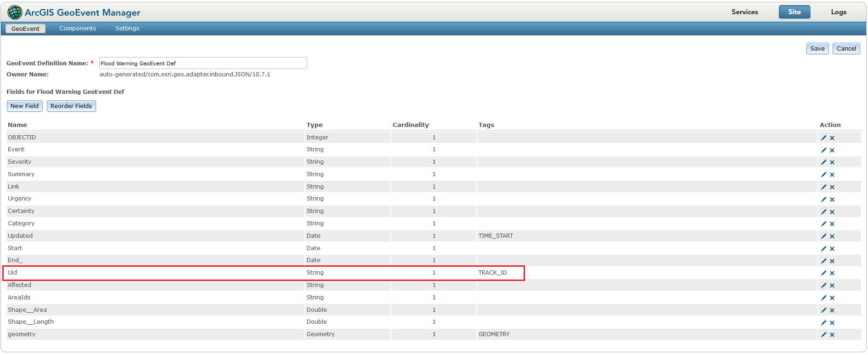The image size is (868, 355).
Task: Delete the Shape__Length field
Action: click(x=832, y=323)
